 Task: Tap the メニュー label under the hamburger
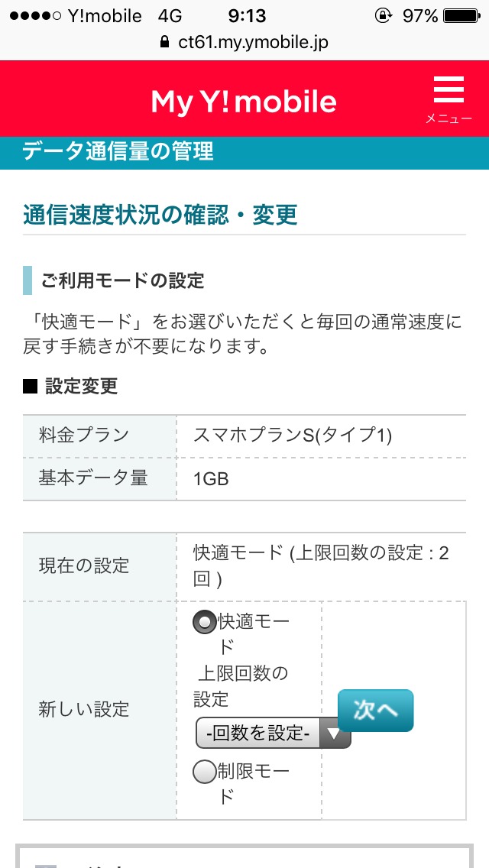(449, 118)
